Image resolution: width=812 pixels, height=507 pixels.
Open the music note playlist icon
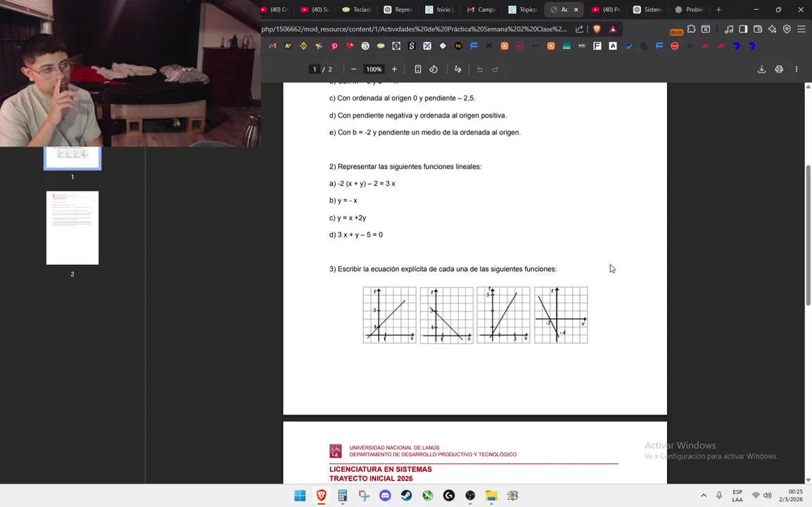click(729, 29)
